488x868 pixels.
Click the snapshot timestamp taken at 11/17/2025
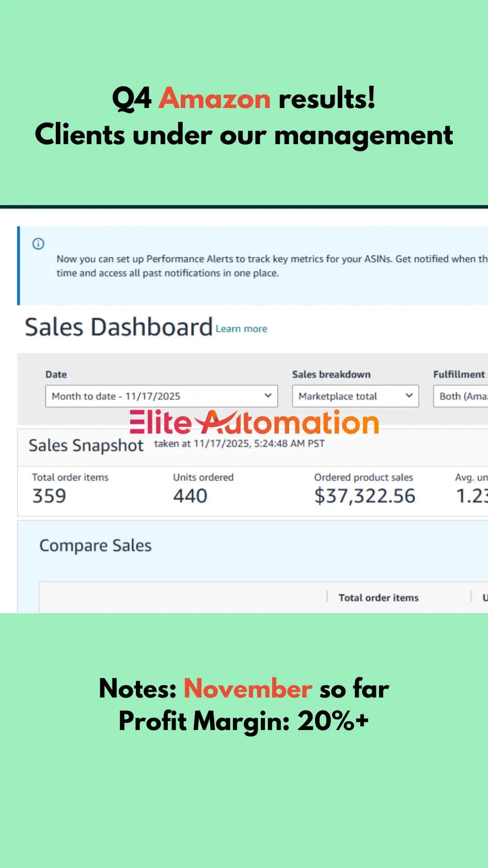click(240, 444)
